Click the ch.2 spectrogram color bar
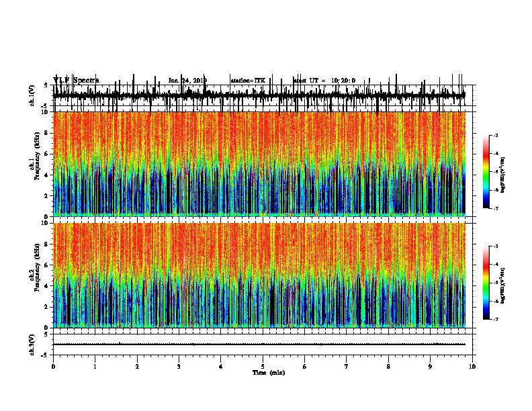This screenshot has height=411, width=532. click(486, 283)
